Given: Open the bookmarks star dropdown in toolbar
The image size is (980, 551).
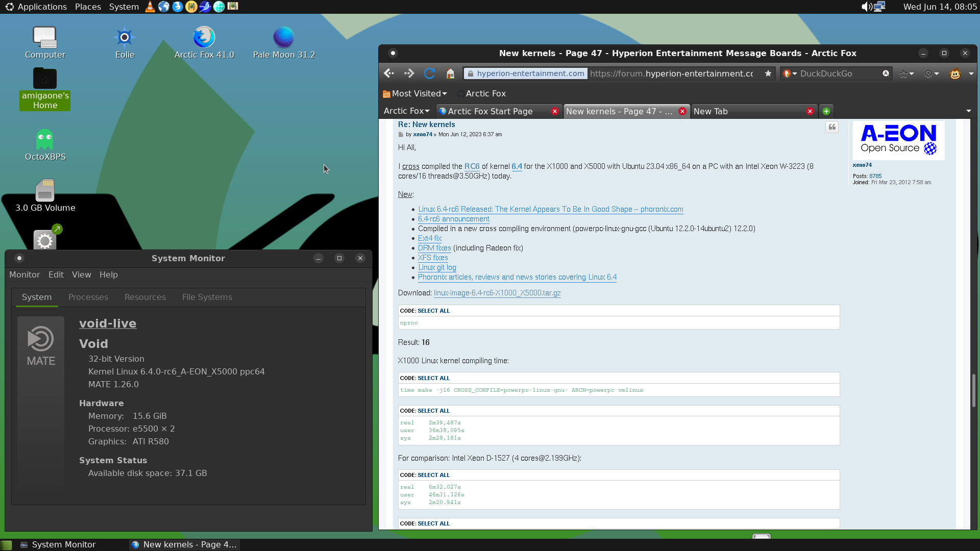Looking at the screenshot, I should pos(906,73).
